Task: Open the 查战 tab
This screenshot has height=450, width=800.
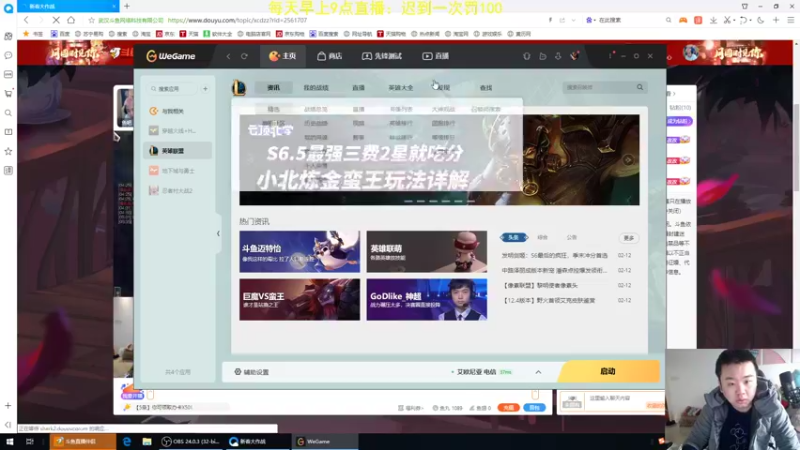Action: (x=486, y=88)
